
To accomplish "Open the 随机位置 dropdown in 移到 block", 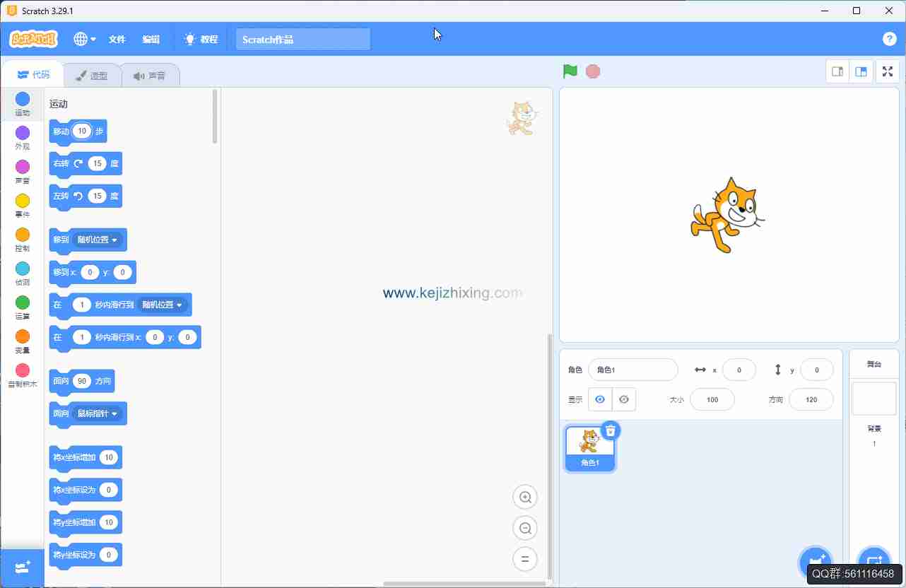I will click(x=98, y=240).
